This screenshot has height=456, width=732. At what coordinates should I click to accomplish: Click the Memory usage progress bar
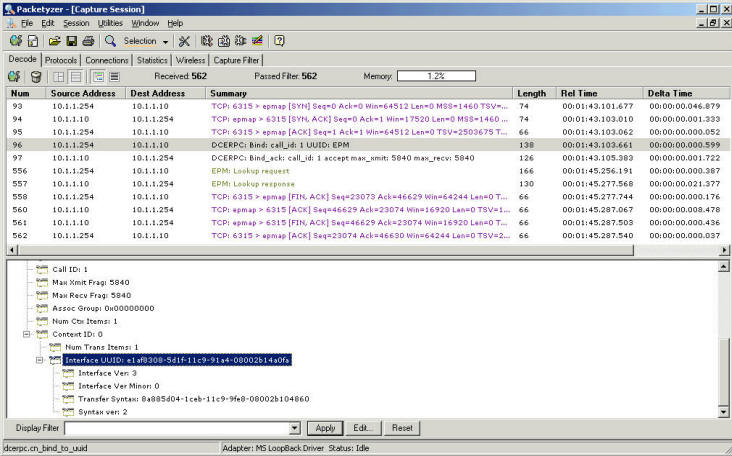point(436,76)
